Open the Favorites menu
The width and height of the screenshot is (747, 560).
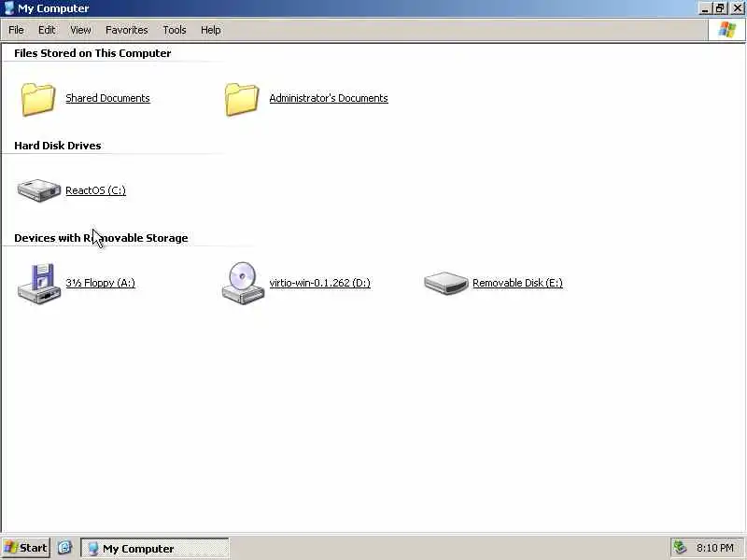point(127,30)
